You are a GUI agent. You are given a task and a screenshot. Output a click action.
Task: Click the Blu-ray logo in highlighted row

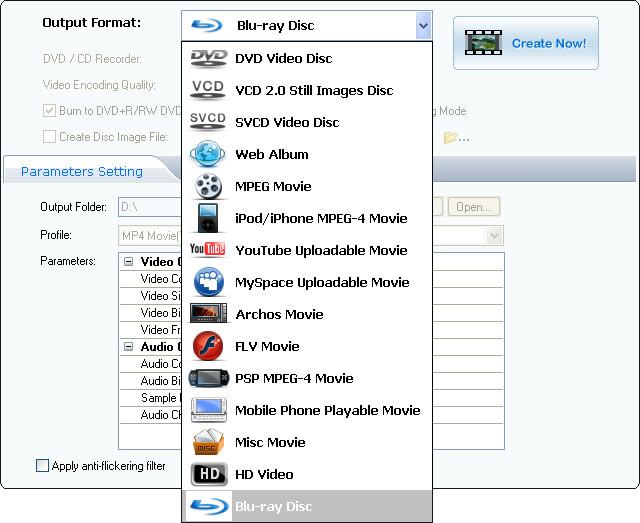click(210, 506)
